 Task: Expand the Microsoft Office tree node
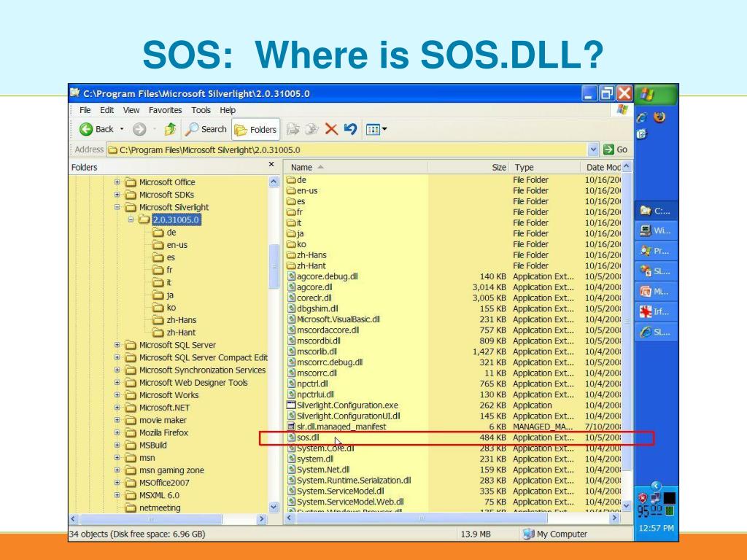pyautogui.click(x=117, y=182)
